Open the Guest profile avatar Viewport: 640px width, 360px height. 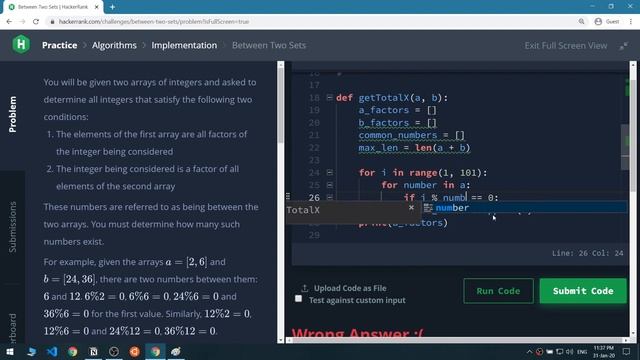point(598,22)
